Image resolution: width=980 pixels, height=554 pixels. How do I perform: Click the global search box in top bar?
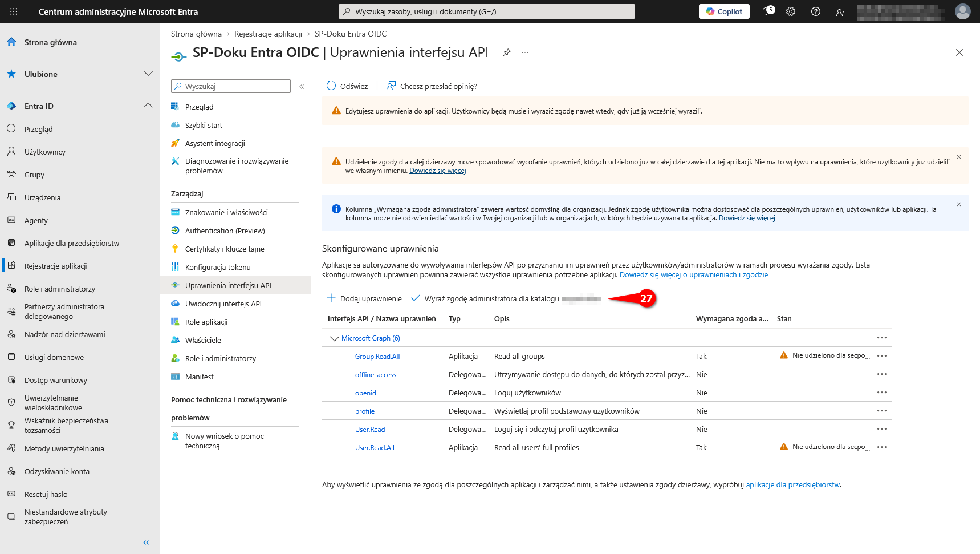coord(487,11)
